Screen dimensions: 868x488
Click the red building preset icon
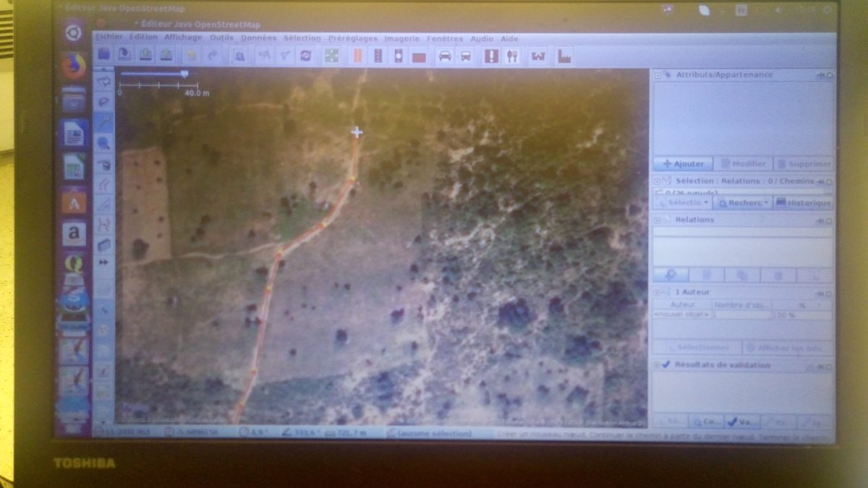point(419,56)
